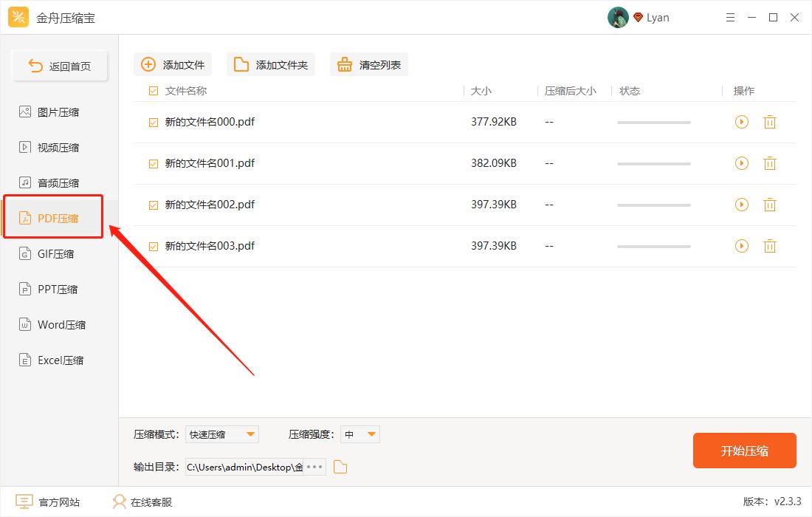Expand the 压缩强度 level dropdown
The height and width of the screenshot is (517, 812).
coord(359,434)
